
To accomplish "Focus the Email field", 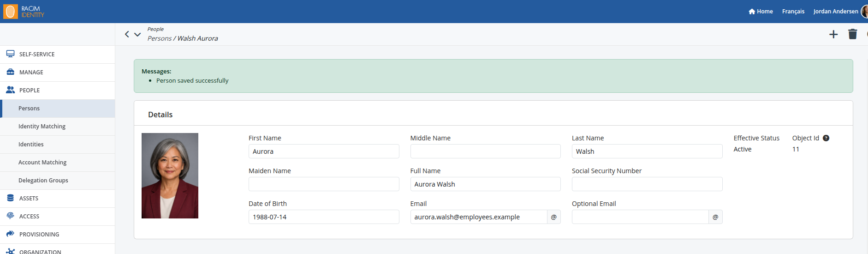I will coord(479,217).
